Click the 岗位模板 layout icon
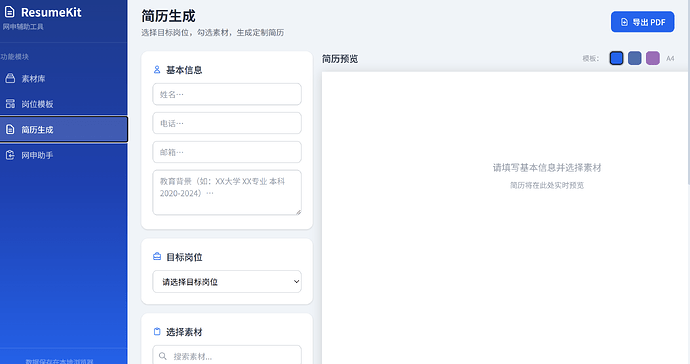This screenshot has width=690, height=364. pos(10,104)
